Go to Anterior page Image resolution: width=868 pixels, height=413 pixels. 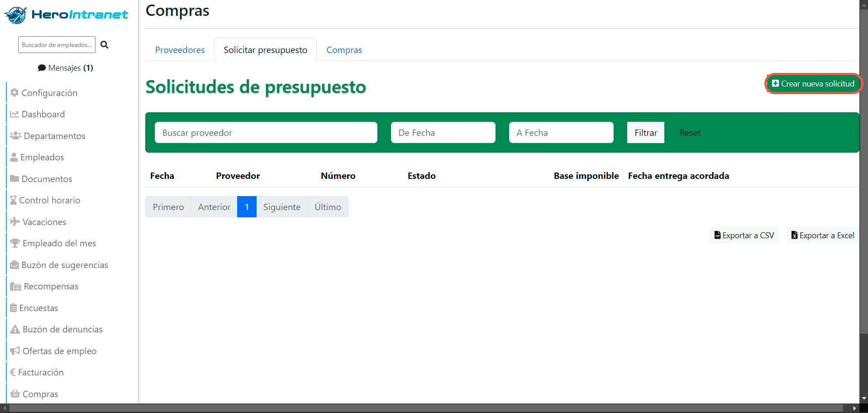click(x=214, y=207)
